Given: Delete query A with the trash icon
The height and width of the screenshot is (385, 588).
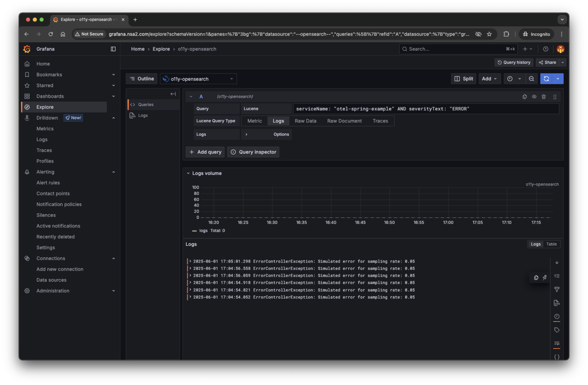Looking at the screenshot, I should click(544, 96).
